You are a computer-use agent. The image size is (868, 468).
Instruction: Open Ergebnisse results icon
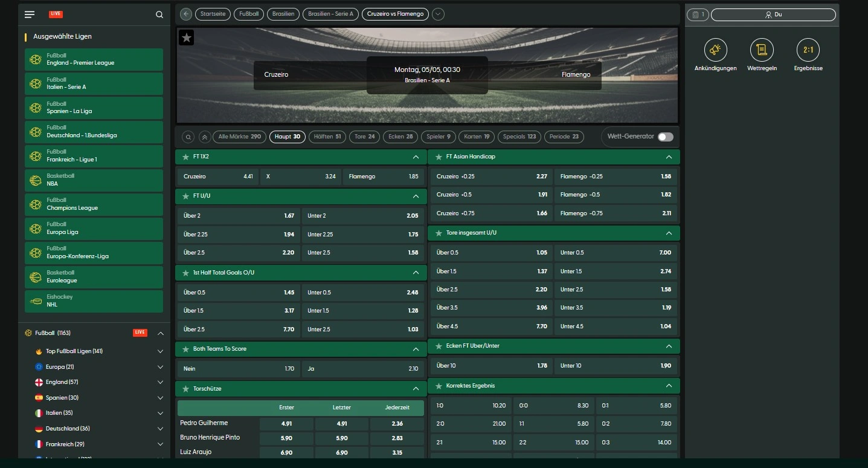[x=808, y=50]
